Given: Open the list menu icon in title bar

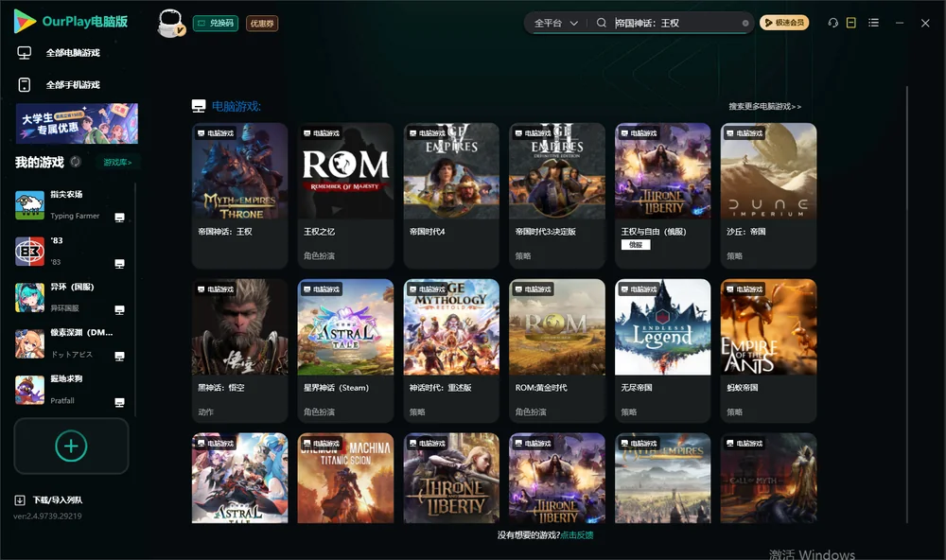Looking at the screenshot, I should pyautogui.click(x=873, y=23).
